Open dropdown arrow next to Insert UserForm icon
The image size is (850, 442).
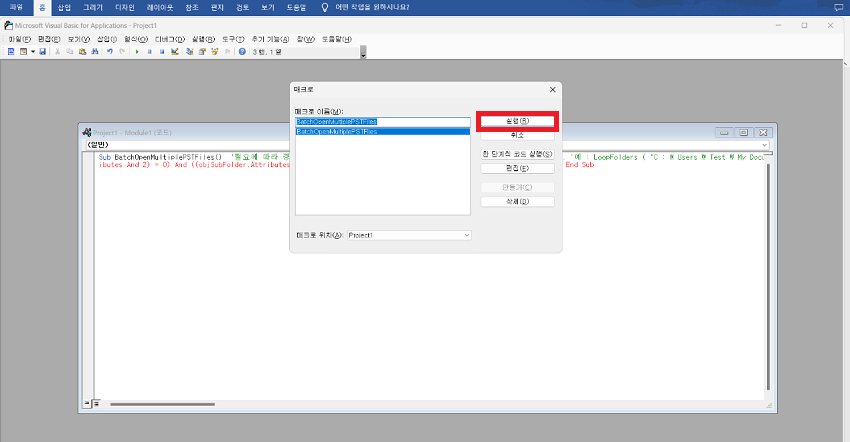[x=33, y=51]
